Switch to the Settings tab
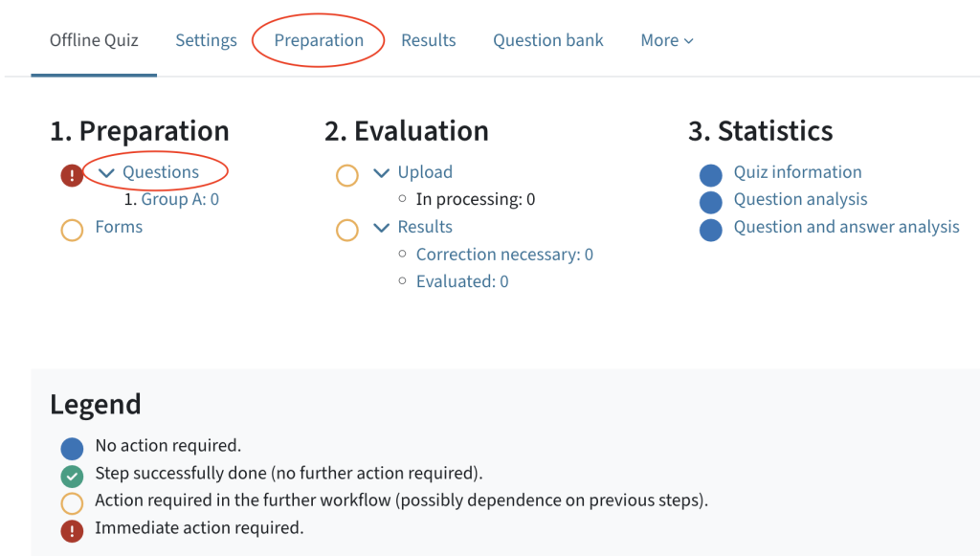 (206, 40)
